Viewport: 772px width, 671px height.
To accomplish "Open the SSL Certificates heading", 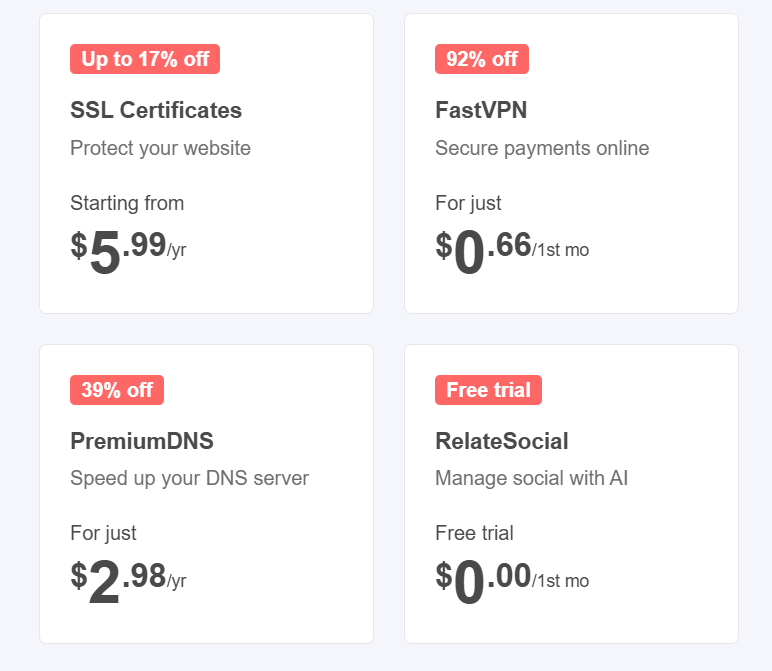I will coord(156,110).
